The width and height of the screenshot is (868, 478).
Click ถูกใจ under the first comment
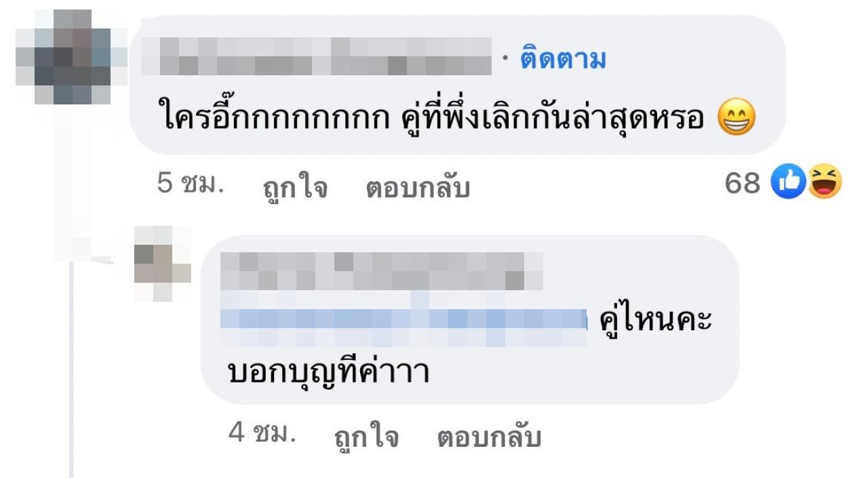(x=295, y=188)
